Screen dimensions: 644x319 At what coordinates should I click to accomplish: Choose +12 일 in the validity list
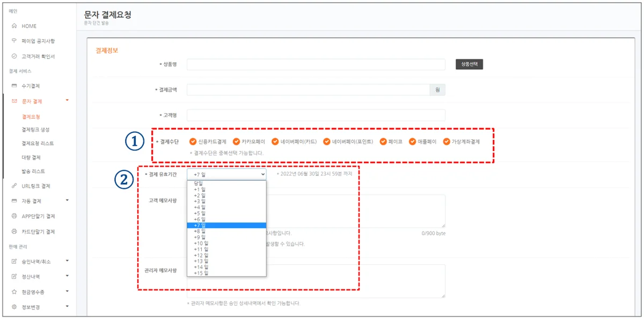[x=226, y=255]
